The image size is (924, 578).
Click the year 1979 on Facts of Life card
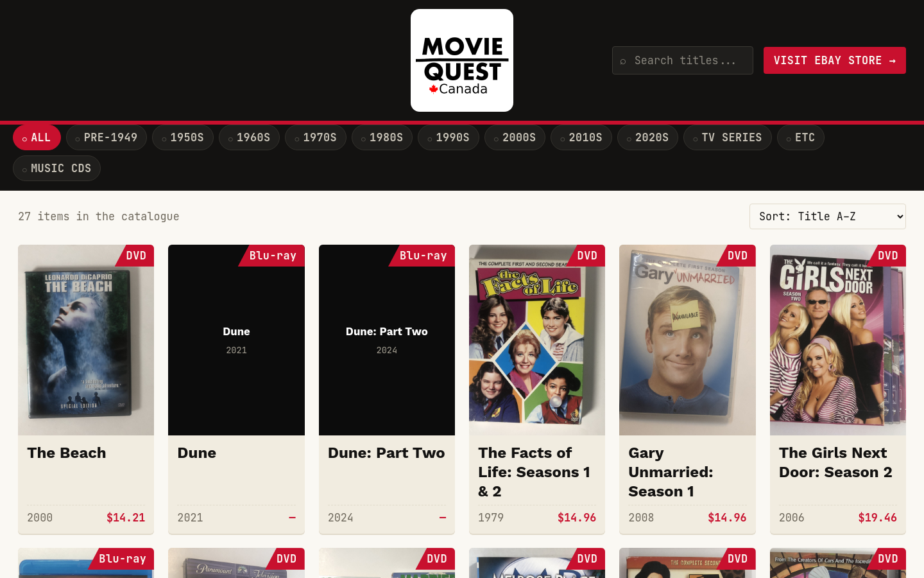[491, 518]
